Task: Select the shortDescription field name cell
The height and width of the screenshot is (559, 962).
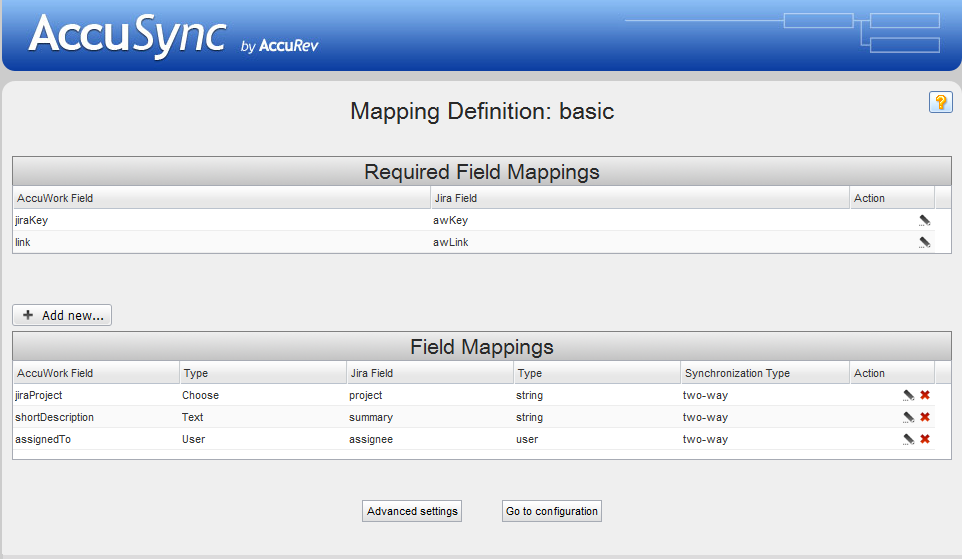Action: (55, 417)
